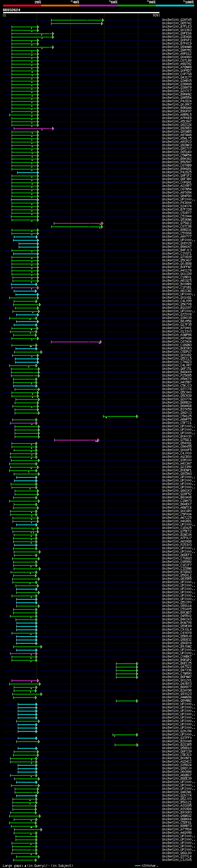197x868 pixels.
Task: Open the UniRef100_B7FLE3 hit label
Action: 177,26
